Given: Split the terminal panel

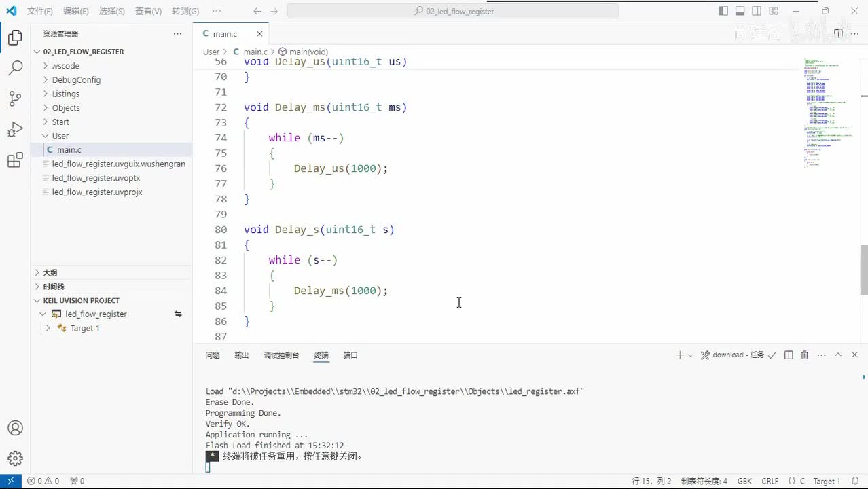Looking at the screenshot, I should coord(789,355).
